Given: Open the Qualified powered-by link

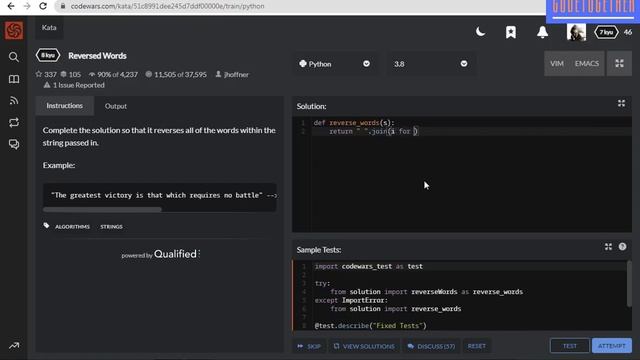Looking at the screenshot, I should click(160, 254).
